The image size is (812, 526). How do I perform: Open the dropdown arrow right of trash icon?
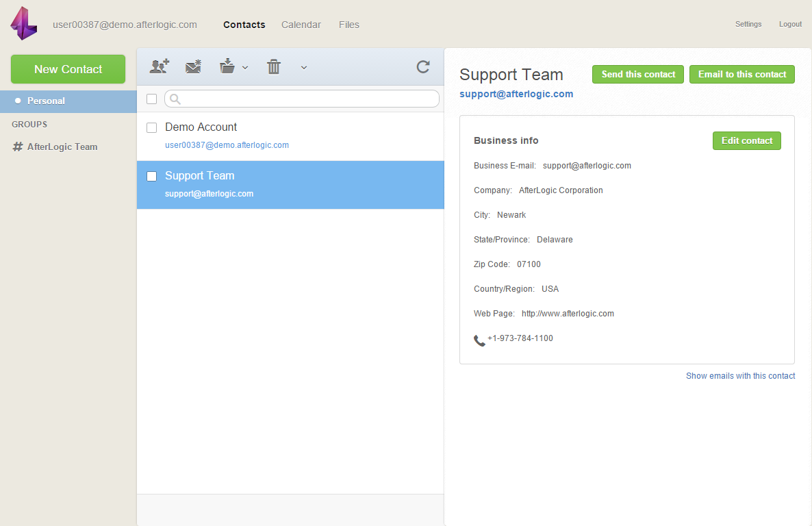[304, 67]
